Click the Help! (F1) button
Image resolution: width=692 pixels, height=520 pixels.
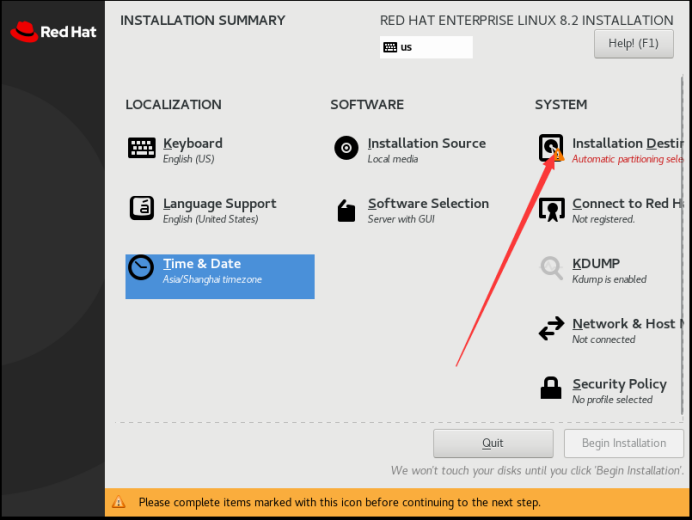(x=633, y=44)
